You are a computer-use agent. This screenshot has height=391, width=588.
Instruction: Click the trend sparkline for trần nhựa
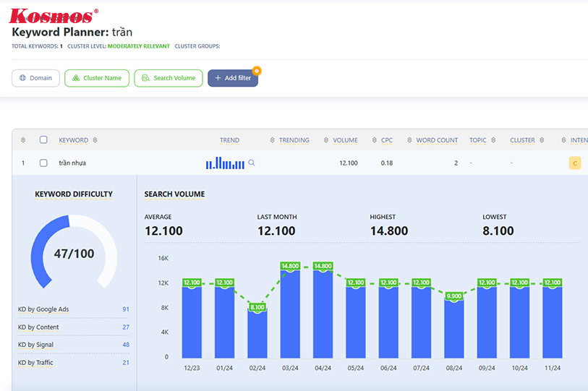(225, 163)
